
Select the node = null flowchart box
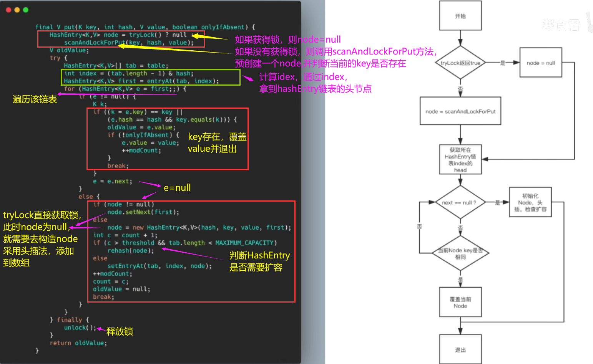pyautogui.click(x=541, y=63)
